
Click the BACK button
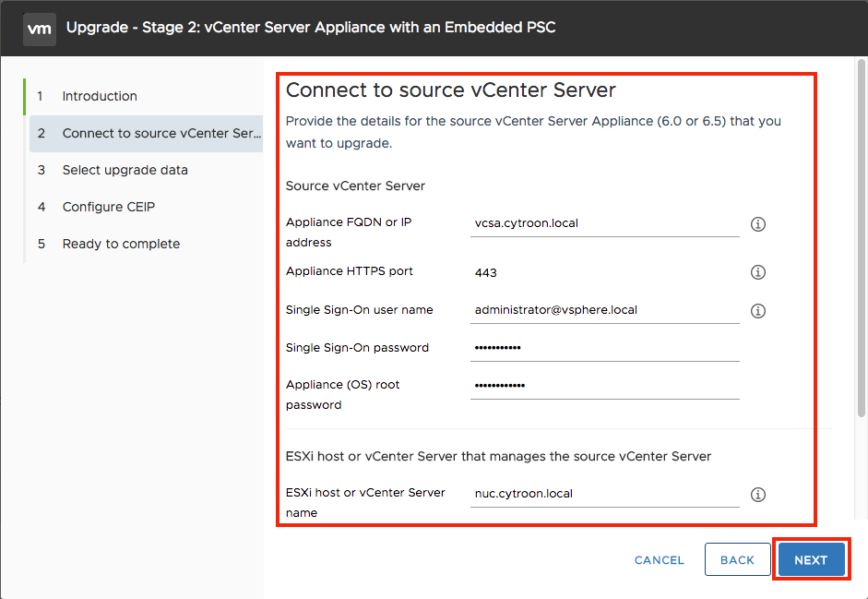pos(737,559)
